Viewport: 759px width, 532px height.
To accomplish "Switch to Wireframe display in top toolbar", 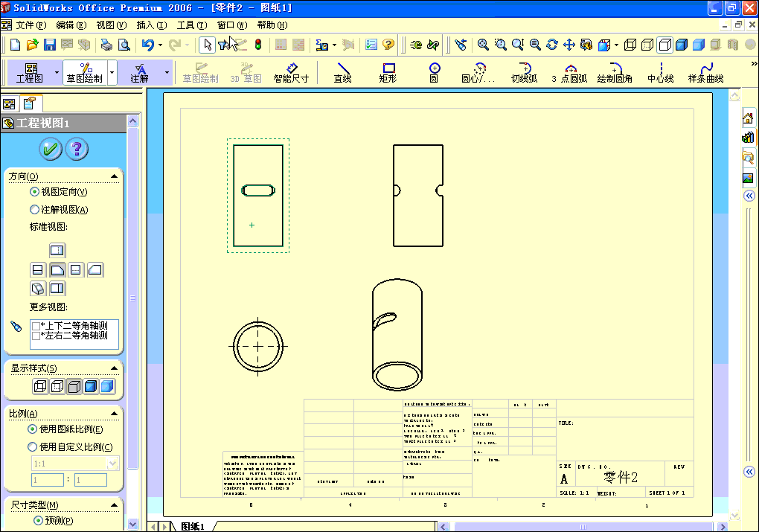I will pos(630,45).
